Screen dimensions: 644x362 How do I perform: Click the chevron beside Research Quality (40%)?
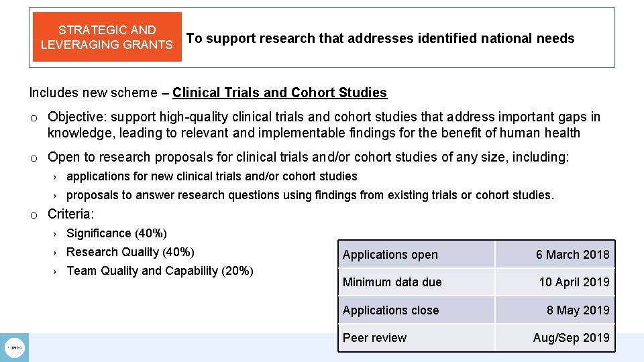click(56, 253)
